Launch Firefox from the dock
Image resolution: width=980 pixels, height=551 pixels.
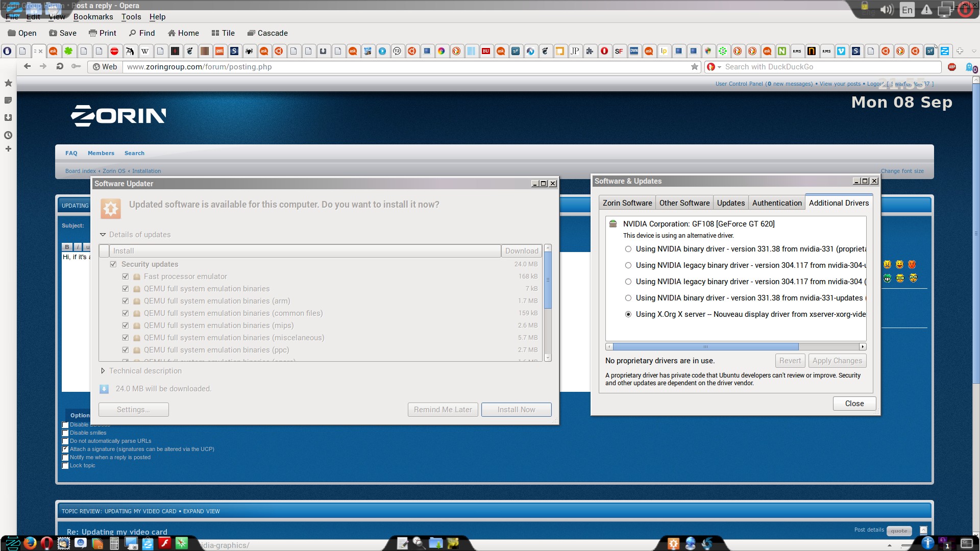30,543
